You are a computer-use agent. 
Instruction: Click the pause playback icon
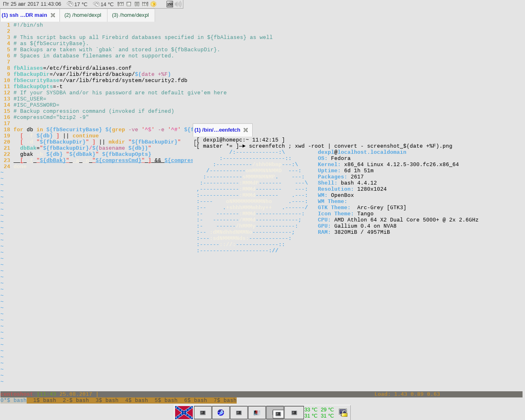[137, 4]
